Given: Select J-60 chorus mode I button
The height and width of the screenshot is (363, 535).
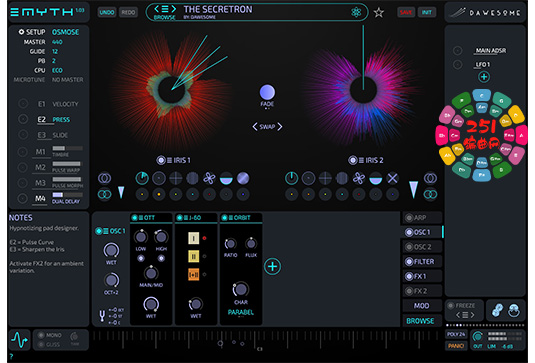Looking at the screenshot, I should tap(193, 238).
